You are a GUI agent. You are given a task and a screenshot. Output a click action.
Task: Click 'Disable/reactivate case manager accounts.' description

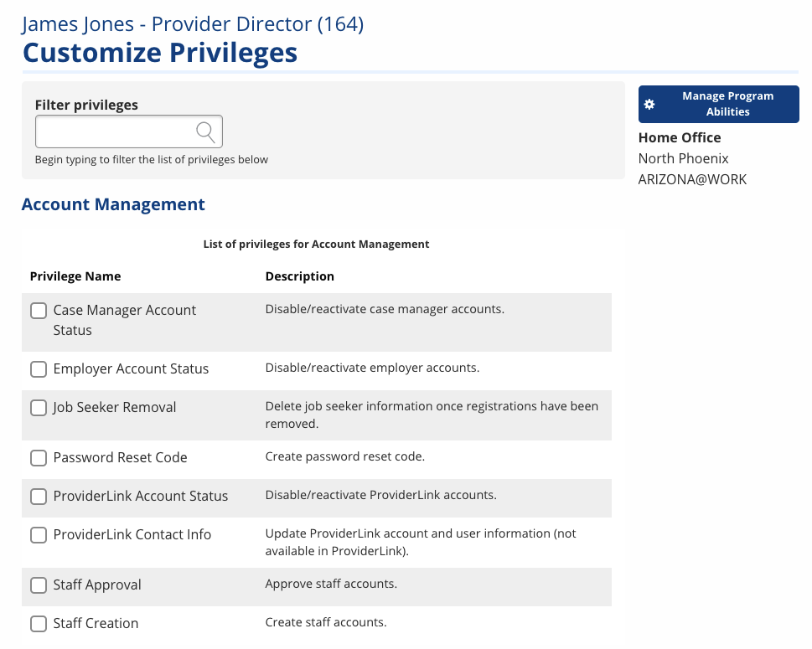[x=385, y=309]
